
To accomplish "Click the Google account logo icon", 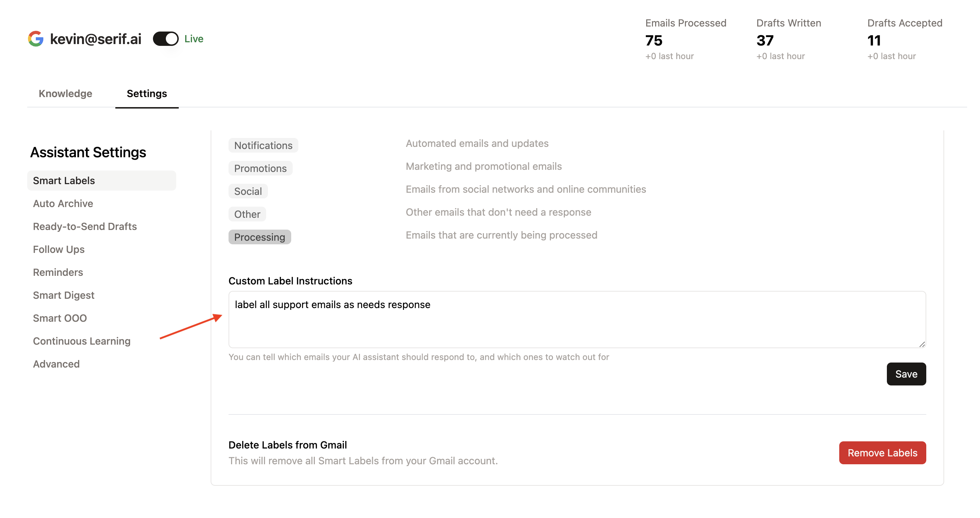I will point(36,39).
